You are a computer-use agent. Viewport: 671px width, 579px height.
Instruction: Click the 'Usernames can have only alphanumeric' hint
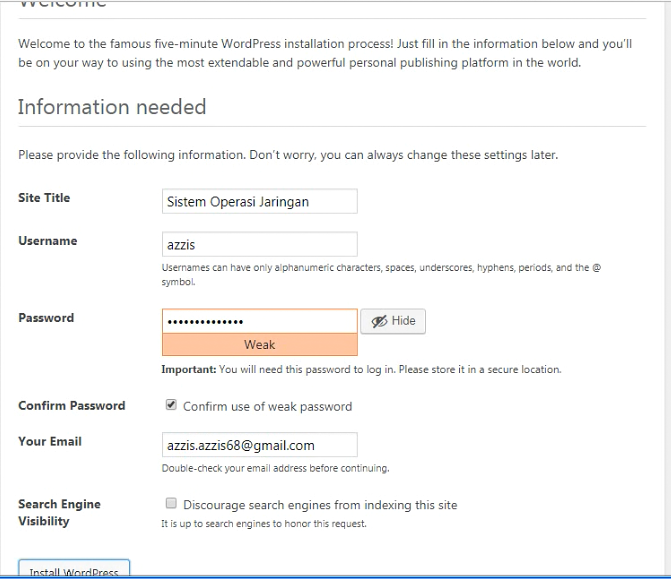point(381,274)
